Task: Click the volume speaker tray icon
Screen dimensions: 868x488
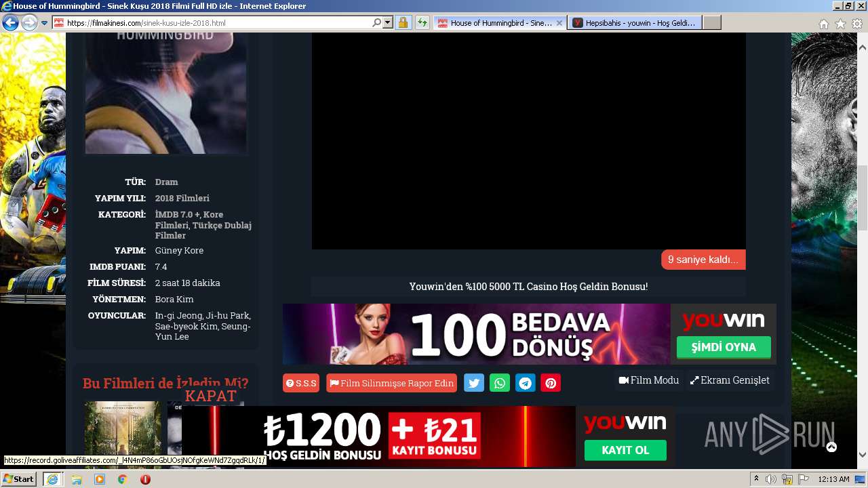Action: (x=771, y=479)
